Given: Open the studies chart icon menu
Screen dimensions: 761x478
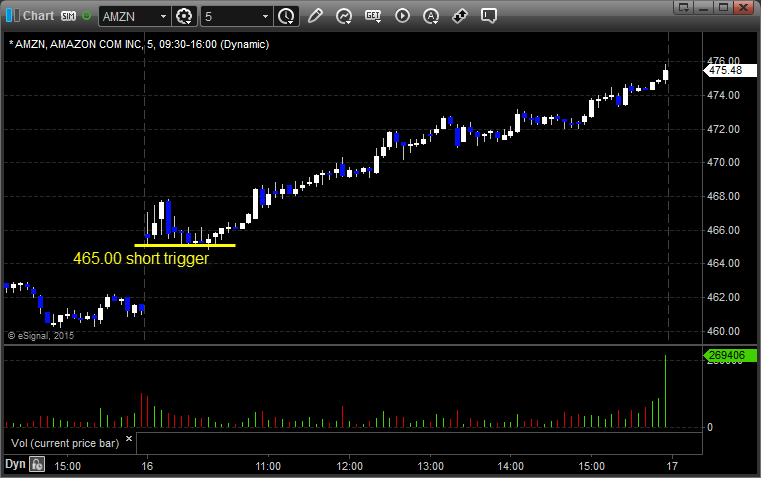Looking at the screenshot, I should pyautogui.click(x=344, y=16).
